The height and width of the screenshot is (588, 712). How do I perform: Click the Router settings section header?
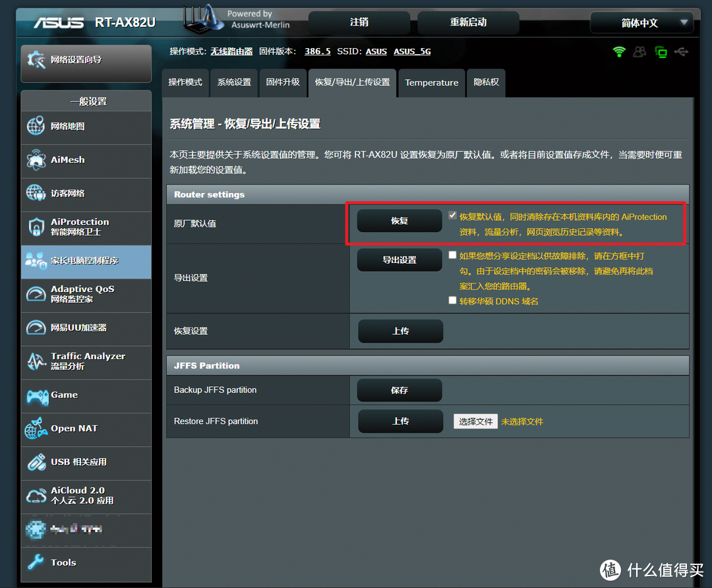click(x=428, y=194)
